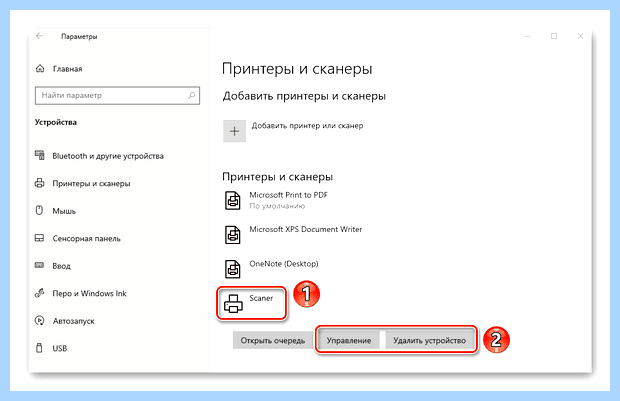
Task: Click the Открыть очередь button
Action: tap(273, 340)
